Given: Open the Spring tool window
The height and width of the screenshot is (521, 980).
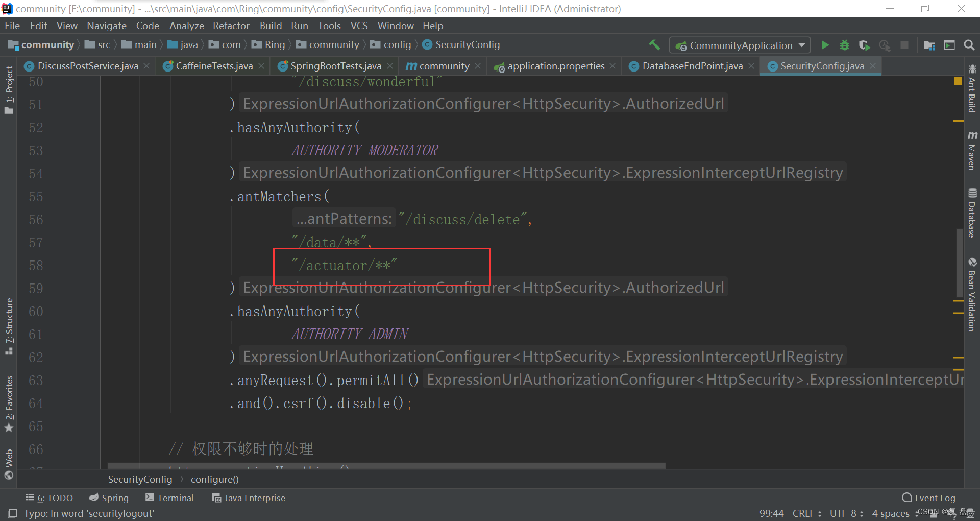Looking at the screenshot, I should click(109, 498).
